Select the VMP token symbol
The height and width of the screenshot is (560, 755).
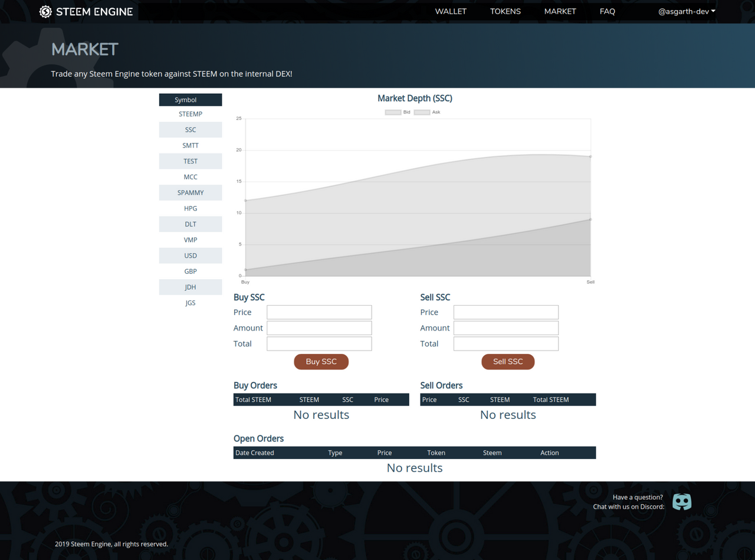point(191,240)
